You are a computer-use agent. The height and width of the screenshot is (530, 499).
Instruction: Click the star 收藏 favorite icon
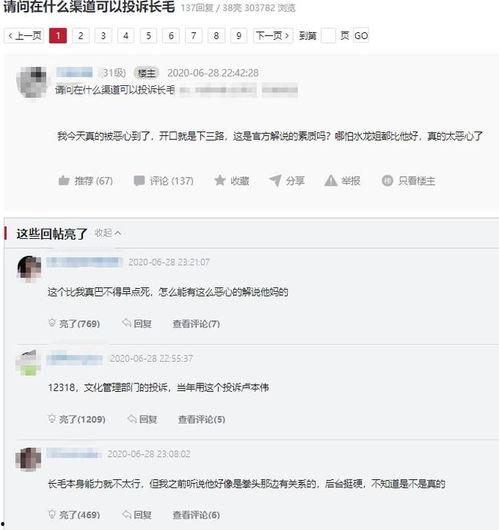click(220, 180)
